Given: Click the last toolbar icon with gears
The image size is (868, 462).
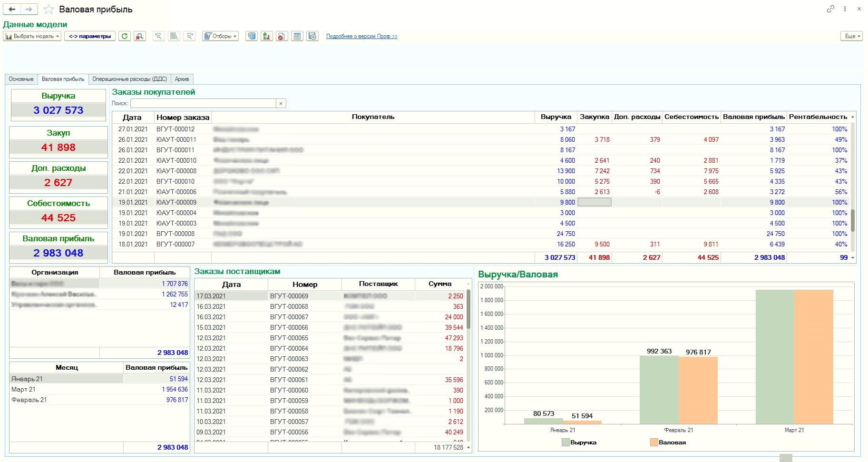Looking at the screenshot, I should click(312, 36).
